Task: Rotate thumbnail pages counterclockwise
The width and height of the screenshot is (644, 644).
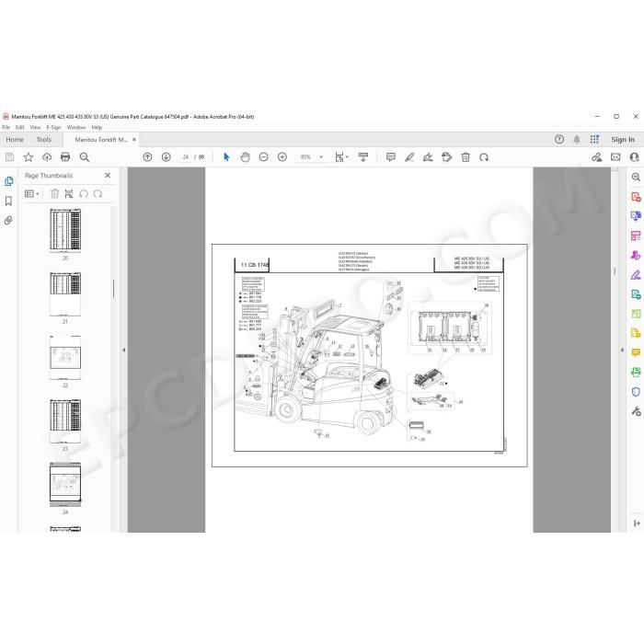Action: 84,193
